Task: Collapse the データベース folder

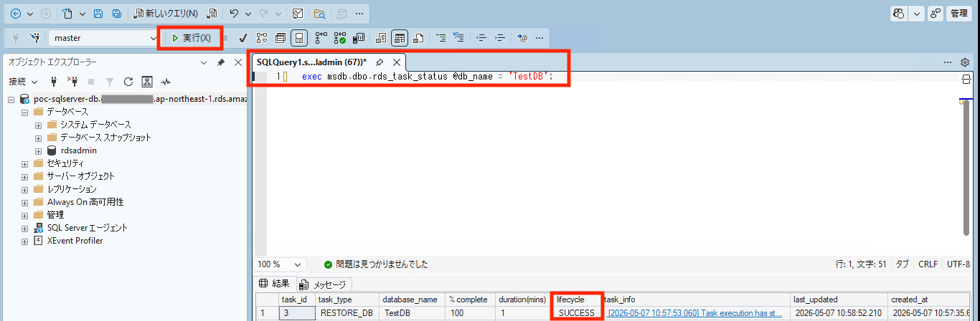Action: tap(25, 112)
